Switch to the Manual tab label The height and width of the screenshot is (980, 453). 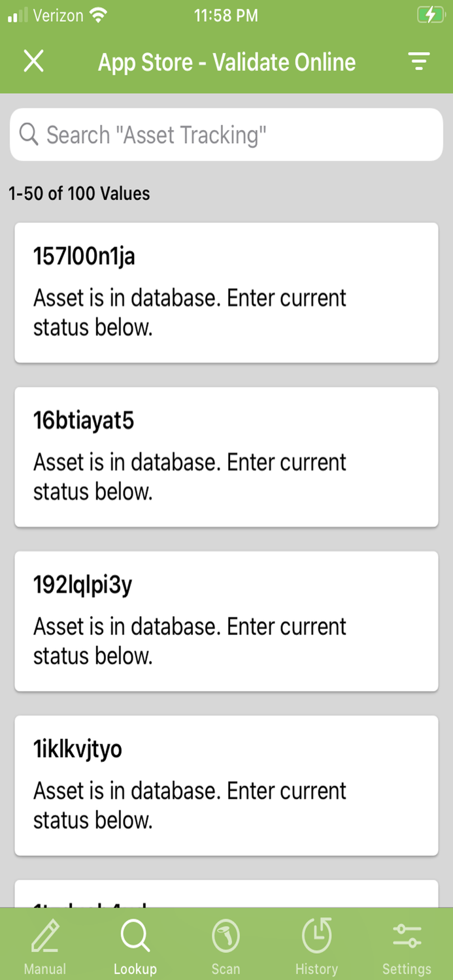45,968
